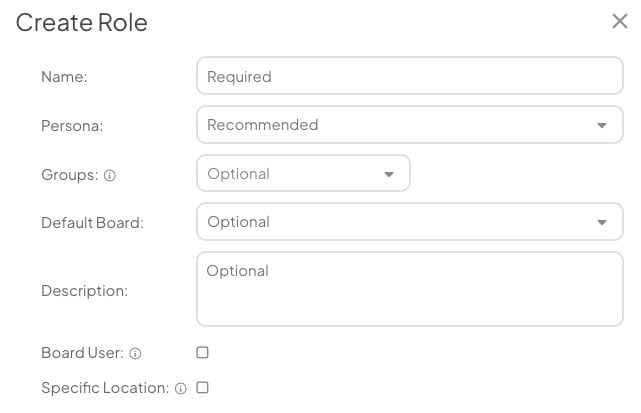The image size is (641, 413).
Task: Open the Persona dropdown arrow
Action: [601, 125]
